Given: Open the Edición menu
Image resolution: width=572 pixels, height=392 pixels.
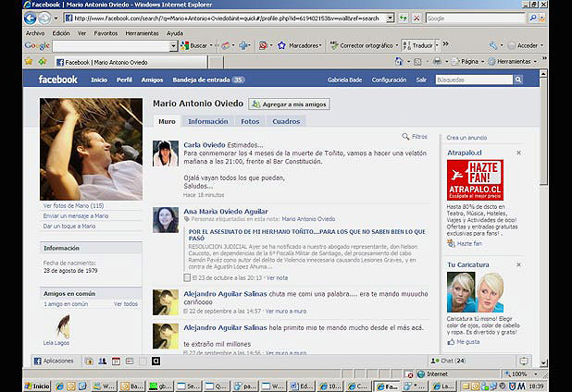Looking at the screenshot, I should click(61, 33).
